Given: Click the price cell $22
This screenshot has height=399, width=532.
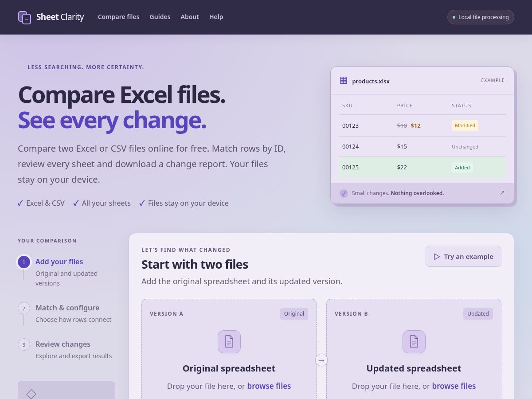Looking at the screenshot, I should (402, 167).
